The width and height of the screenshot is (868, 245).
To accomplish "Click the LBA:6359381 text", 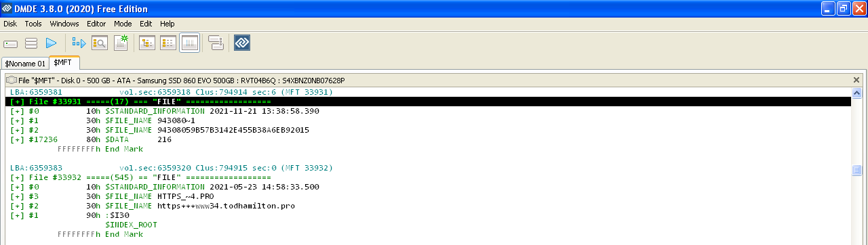I will click(x=36, y=92).
